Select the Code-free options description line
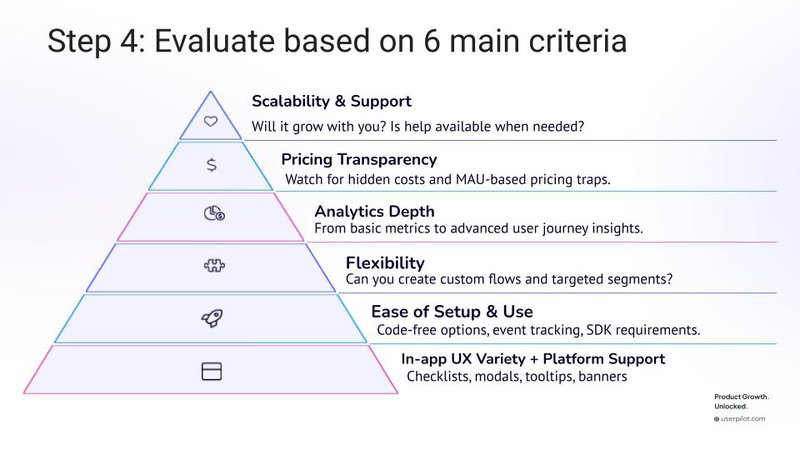 click(537, 329)
